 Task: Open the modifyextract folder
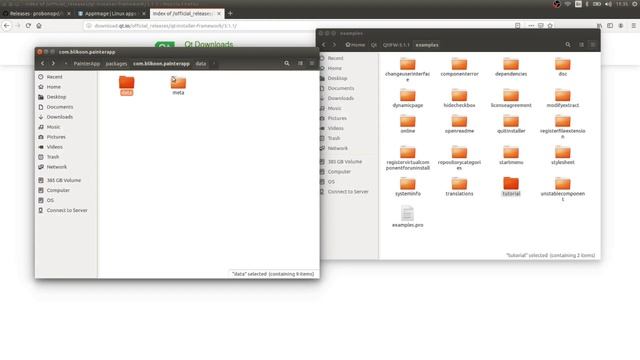click(x=562, y=98)
